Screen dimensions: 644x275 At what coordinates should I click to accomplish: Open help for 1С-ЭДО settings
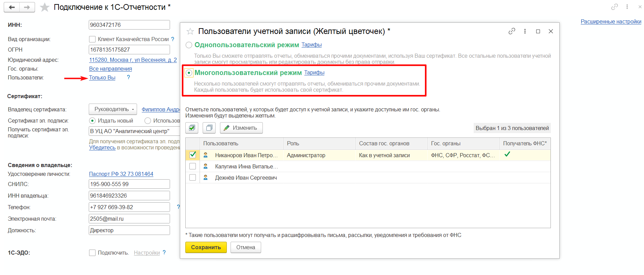click(x=164, y=253)
